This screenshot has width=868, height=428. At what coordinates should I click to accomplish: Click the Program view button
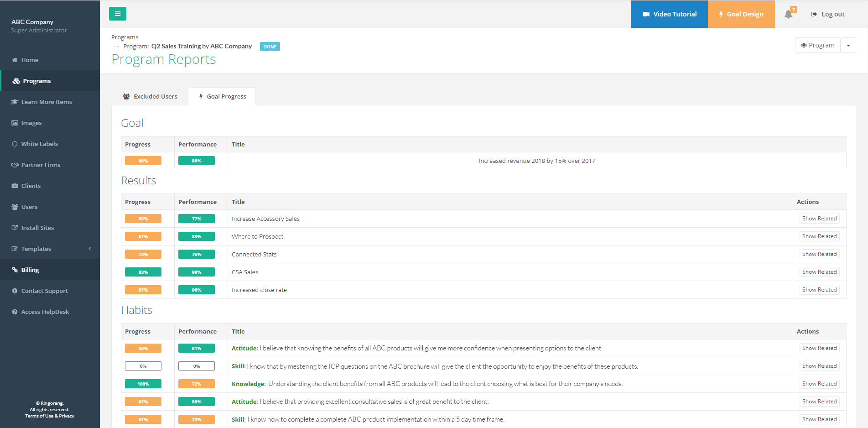point(818,45)
